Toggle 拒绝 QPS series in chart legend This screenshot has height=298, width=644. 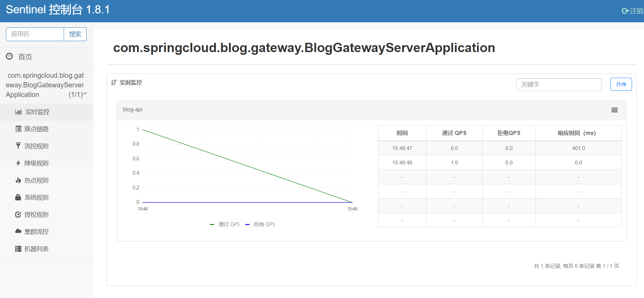(x=260, y=224)
